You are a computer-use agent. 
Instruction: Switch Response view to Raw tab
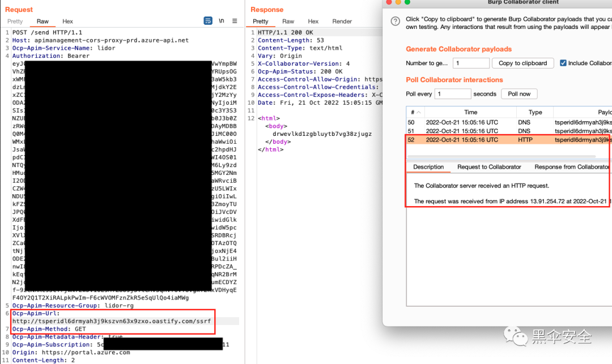pos(288,21)
